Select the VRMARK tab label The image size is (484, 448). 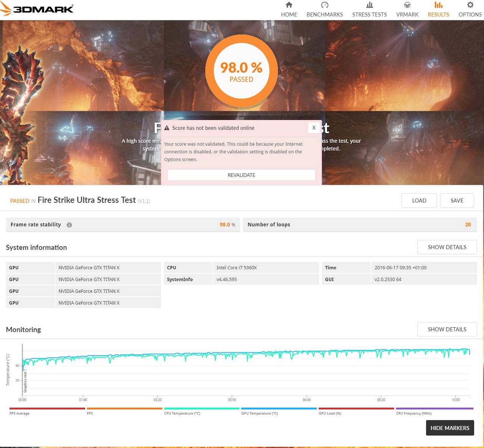click(x=407, y=14)
